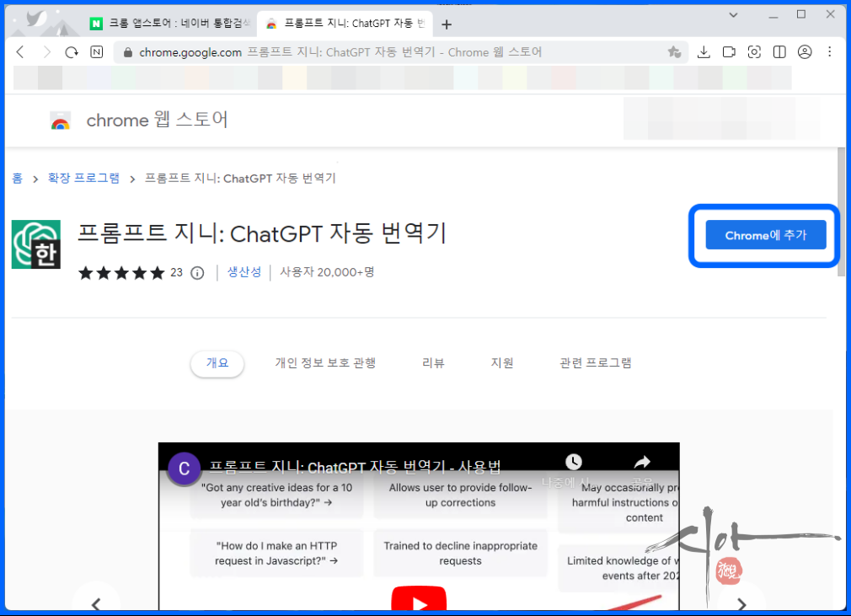Viewport: 851px width, 616px height.
Task: Click the five-star rating display
Action: pyautogui.click(x=121, y=272)
